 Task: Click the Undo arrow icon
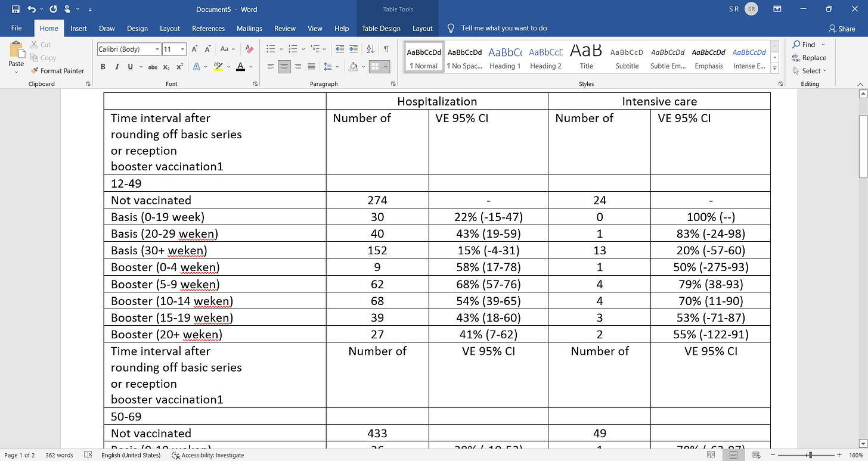(32, 10)
